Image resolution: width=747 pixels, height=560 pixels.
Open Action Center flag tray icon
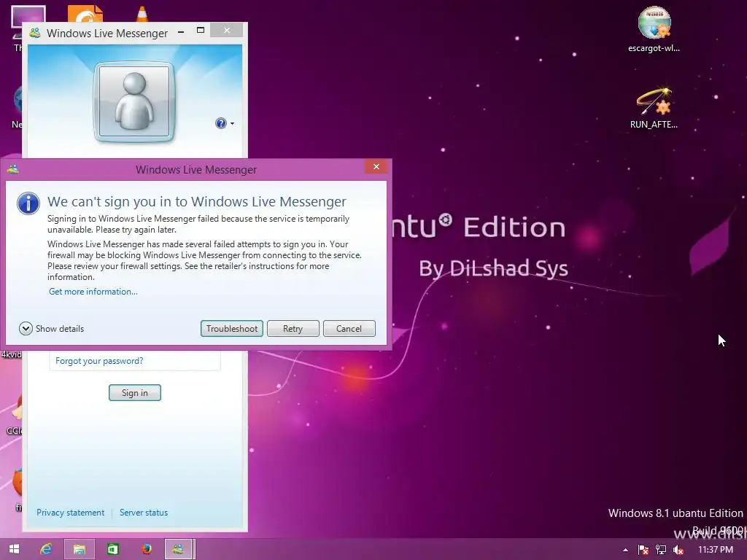coord(643,550)
